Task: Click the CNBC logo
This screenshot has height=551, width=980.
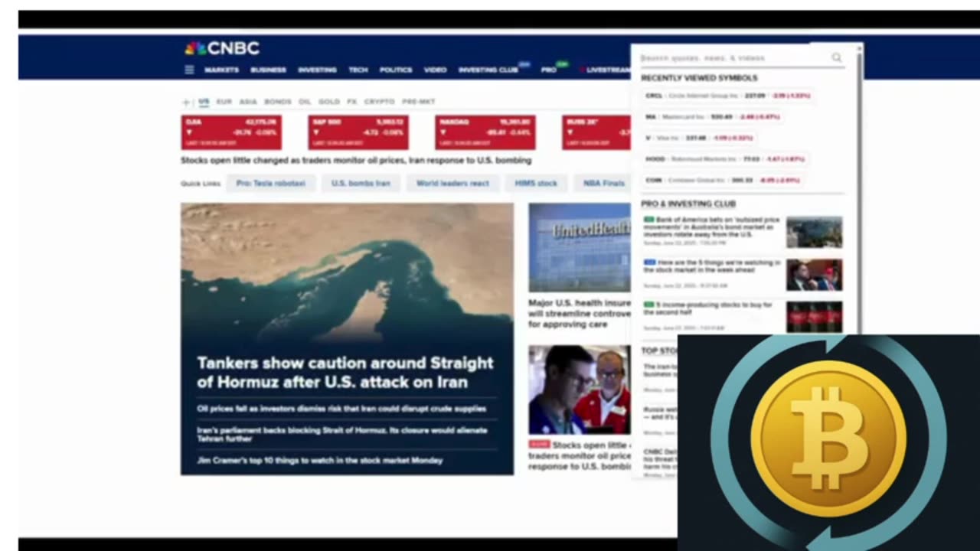Action: coord(222,48)
